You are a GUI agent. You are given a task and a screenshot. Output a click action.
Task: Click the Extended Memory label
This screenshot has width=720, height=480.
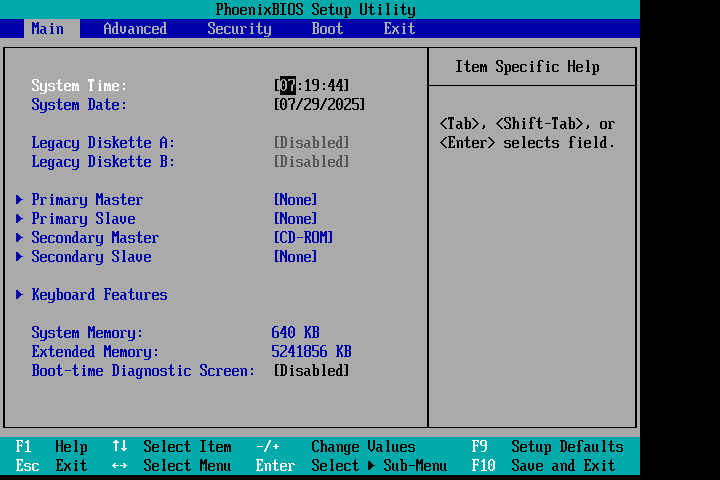(x=95, y=352)
